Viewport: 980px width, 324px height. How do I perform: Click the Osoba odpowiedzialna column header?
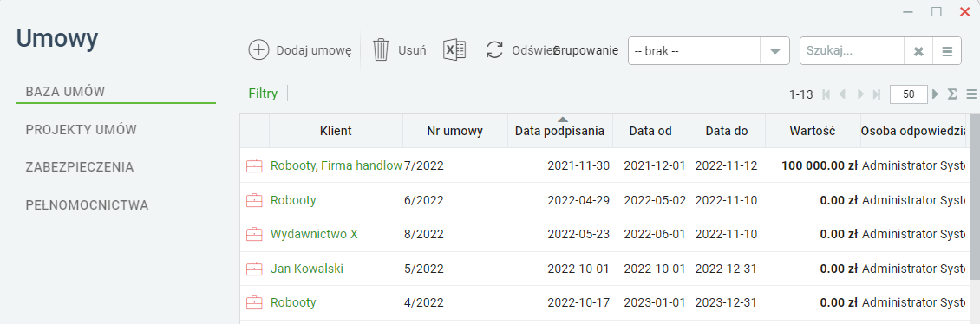pos(913,131)
